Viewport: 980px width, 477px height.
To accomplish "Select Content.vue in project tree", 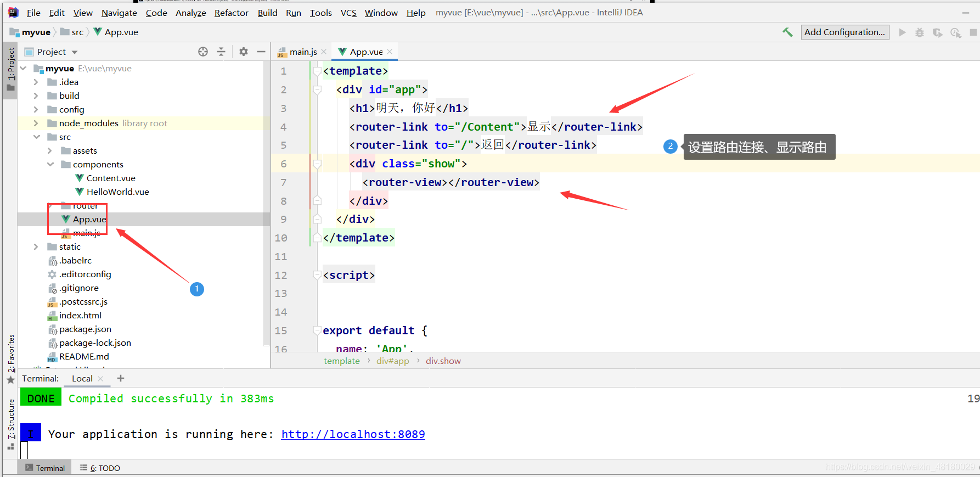I will pos(111,178).
